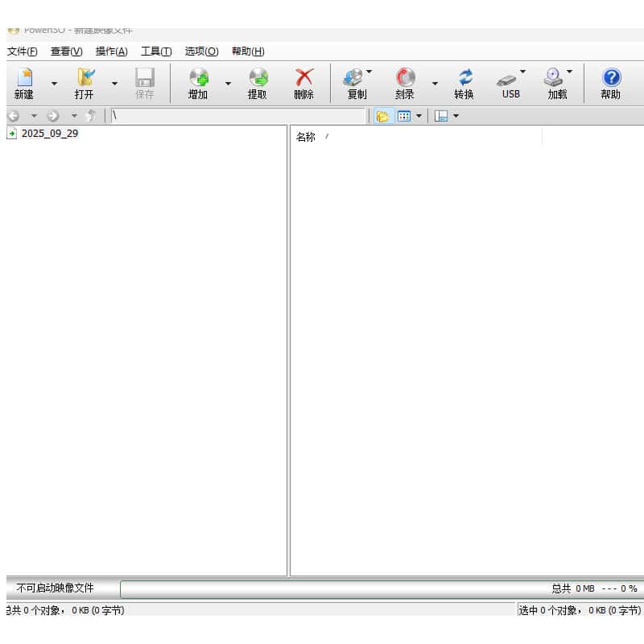The height and width of the screenshot is (644, 644).
Task: Open the Forward history dropdown arrow
Action: [74, 116]
